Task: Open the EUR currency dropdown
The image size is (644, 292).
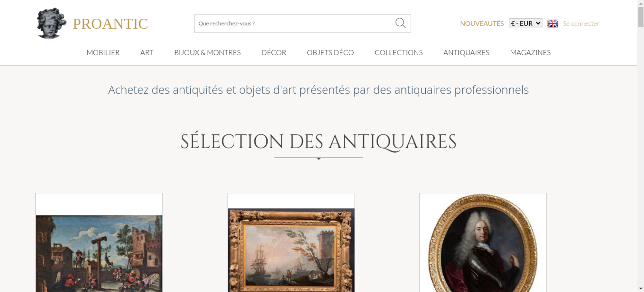Action: tap(526, 23)
